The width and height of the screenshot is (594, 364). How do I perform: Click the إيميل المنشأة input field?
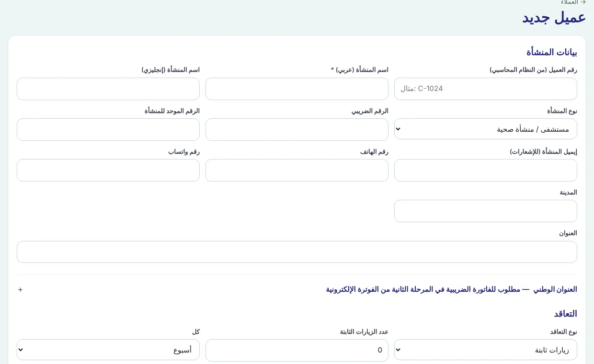point(486,170)
